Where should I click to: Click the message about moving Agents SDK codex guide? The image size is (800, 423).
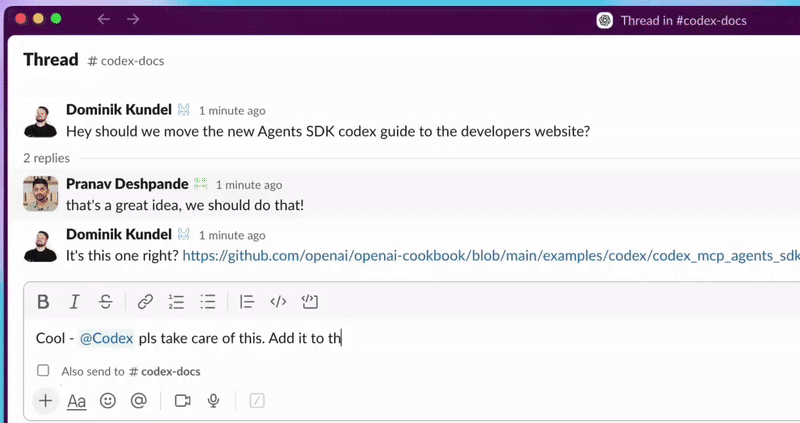coord(328,132)
